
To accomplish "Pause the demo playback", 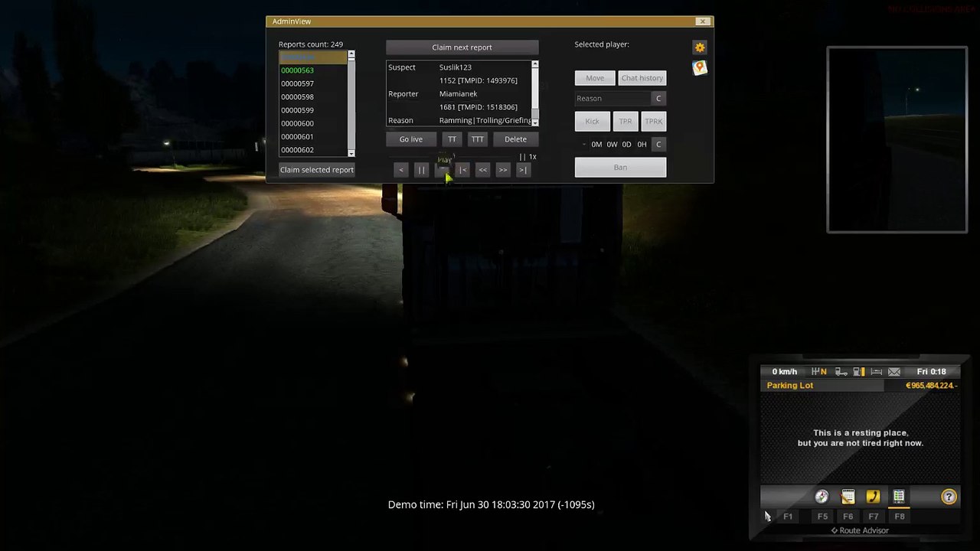I will pyautogui.click(x=421, y=170).
